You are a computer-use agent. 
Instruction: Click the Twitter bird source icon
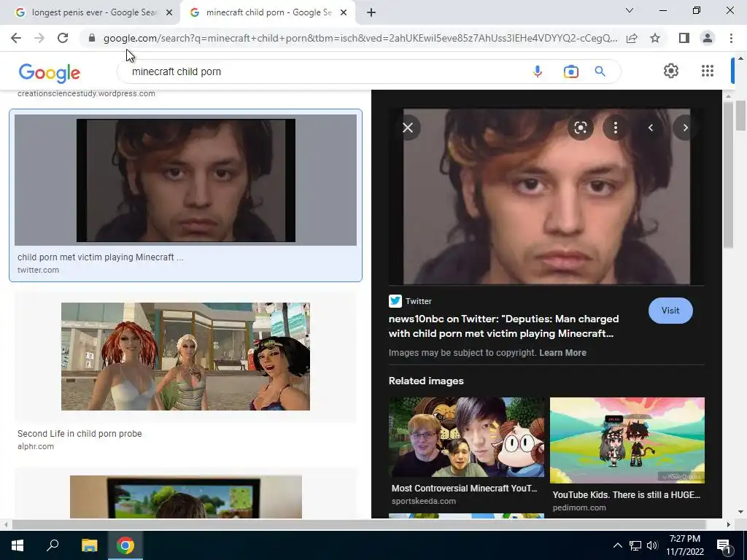(395, 301)
